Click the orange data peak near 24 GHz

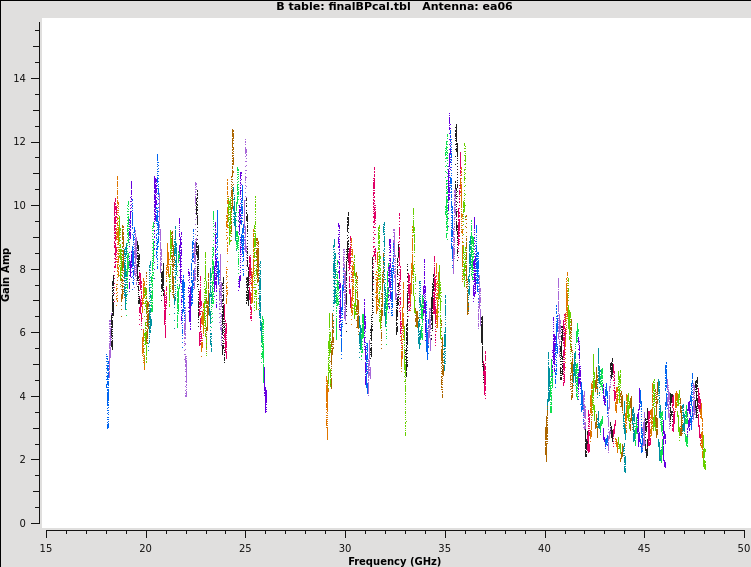[x=233, y=131]
